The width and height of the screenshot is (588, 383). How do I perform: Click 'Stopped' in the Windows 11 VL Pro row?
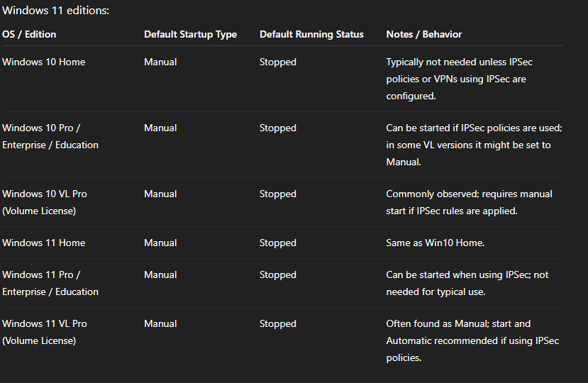[277, 323]
